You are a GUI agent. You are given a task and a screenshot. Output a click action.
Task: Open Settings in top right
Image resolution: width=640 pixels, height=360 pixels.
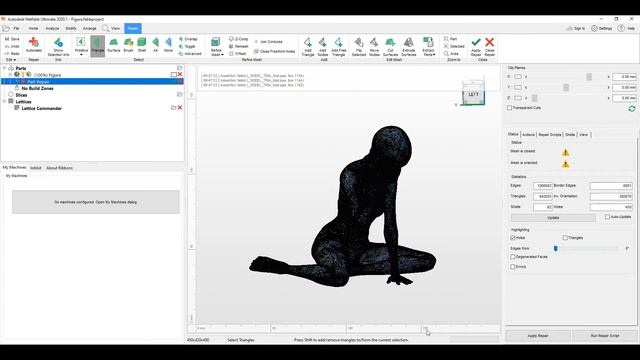click(602, 28)
